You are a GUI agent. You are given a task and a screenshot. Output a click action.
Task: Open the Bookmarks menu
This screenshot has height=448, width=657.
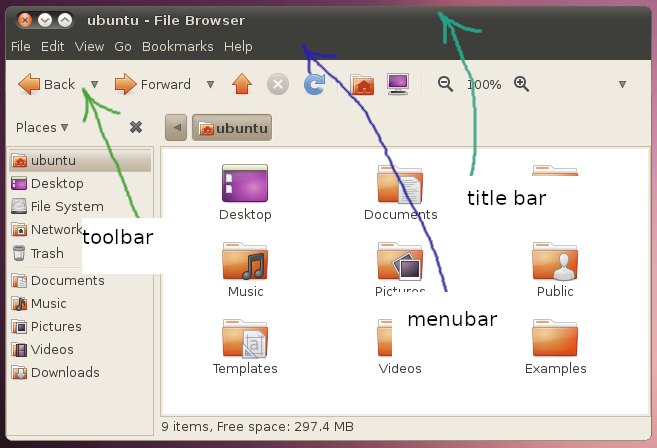[x=178, y=46]
